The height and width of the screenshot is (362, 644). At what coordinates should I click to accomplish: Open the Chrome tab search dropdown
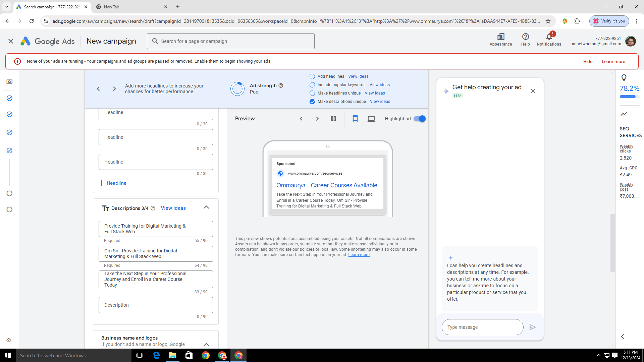click(x=7, y=7)
